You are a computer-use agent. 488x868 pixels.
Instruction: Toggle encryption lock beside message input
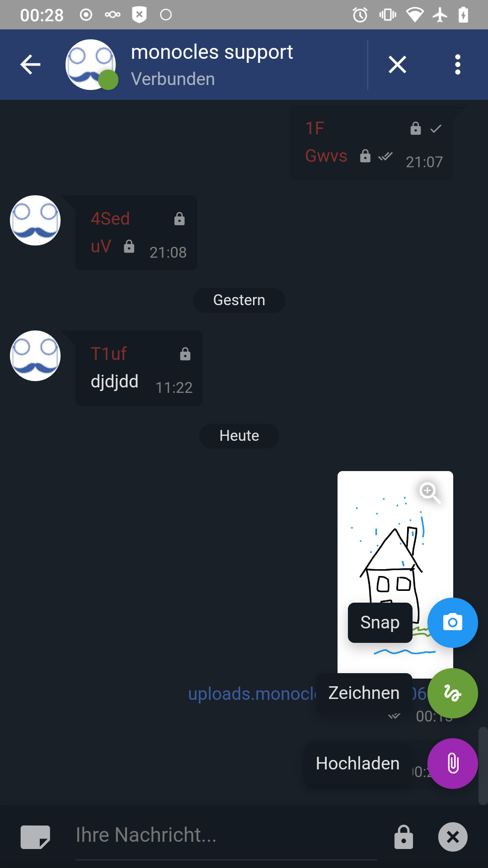pos(404,837)
